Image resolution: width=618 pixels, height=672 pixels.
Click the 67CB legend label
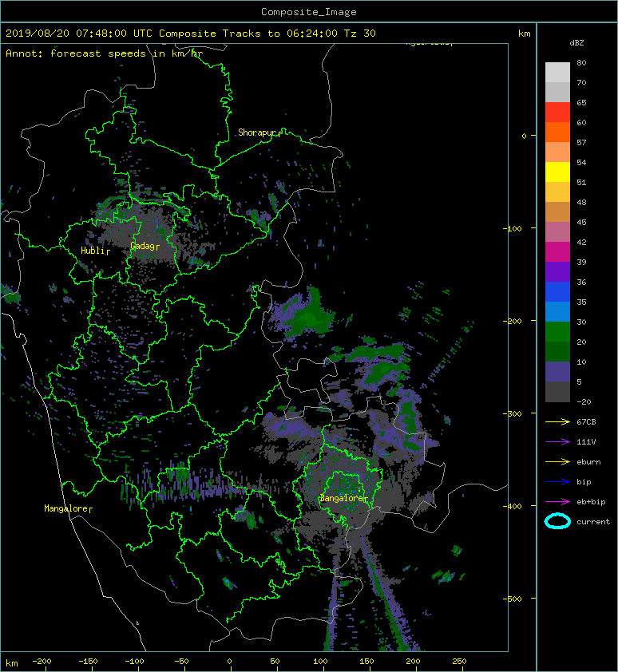click(x=586, y=422)
